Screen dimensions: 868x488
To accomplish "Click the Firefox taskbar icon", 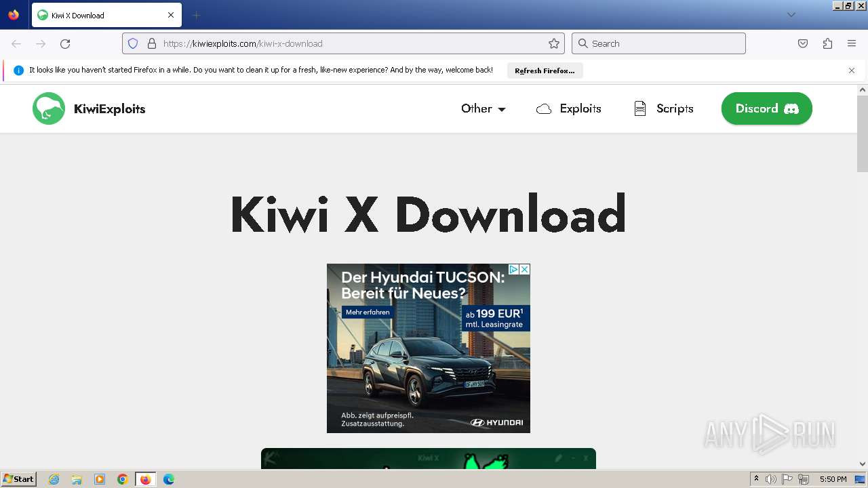I will tap(145, 479).
